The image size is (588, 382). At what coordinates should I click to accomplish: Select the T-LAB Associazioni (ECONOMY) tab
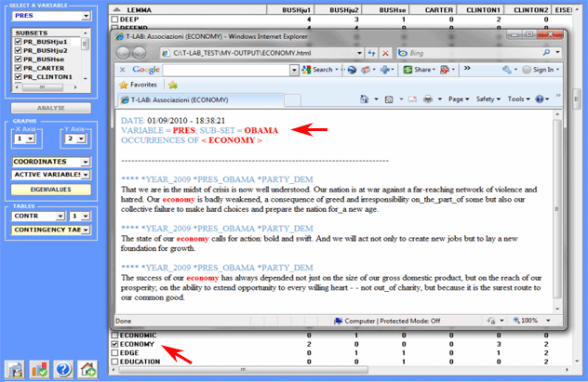tap(201, 100)
